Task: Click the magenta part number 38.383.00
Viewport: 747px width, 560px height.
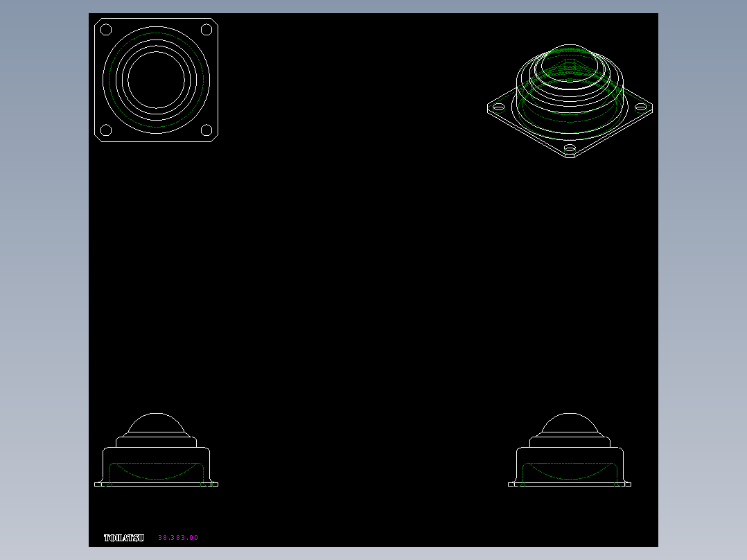Action: (x=178, y=538)
